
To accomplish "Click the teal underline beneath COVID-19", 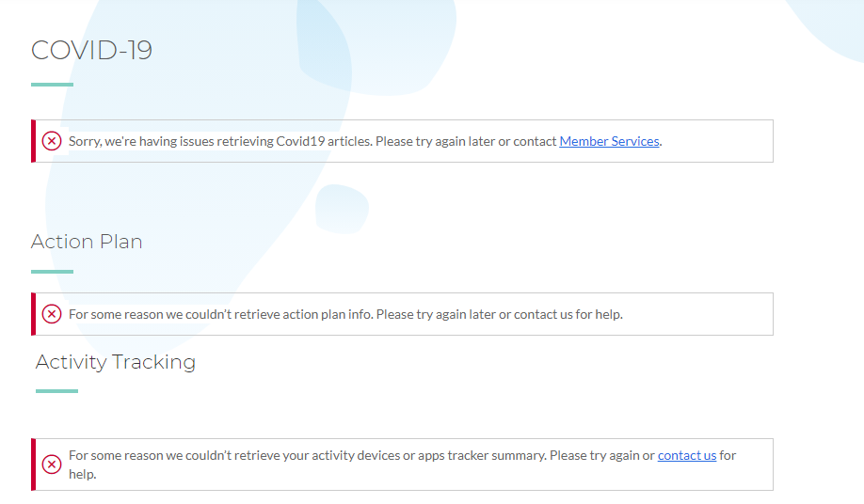I will [x=52, y=85].
